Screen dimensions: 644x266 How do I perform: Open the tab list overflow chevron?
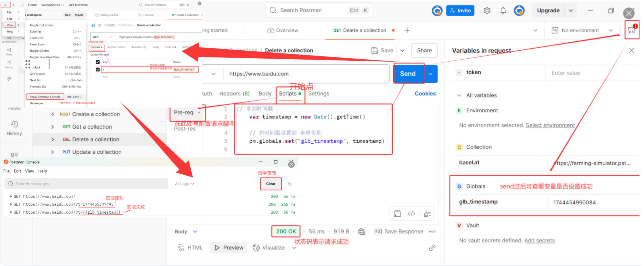pyautogui.click(x=535, y=30)
